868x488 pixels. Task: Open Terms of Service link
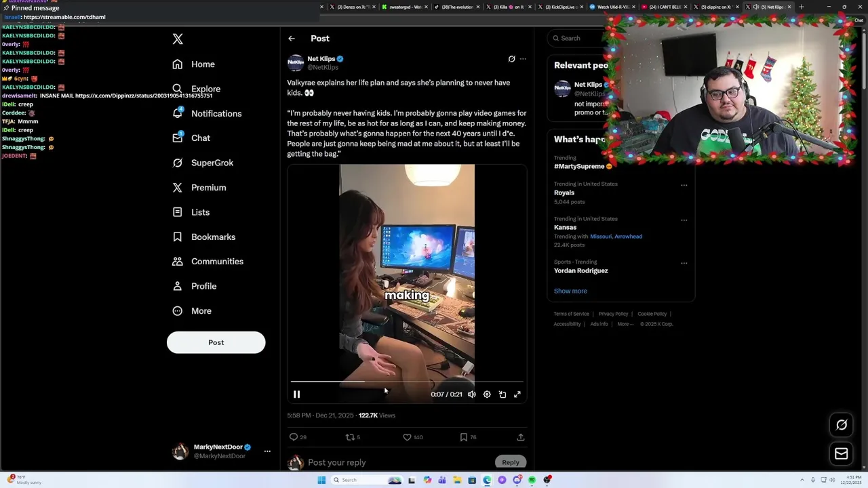click(x=571, y=314)
